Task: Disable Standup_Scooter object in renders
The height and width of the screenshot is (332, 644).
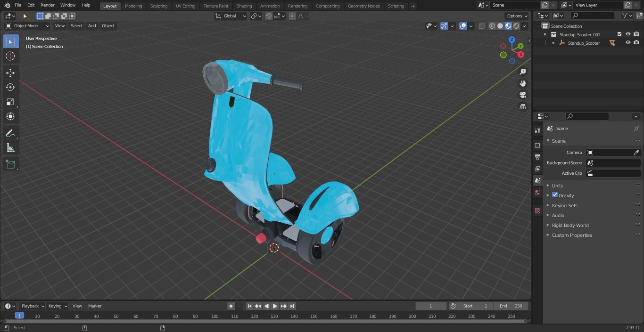Action: (636, 43)
